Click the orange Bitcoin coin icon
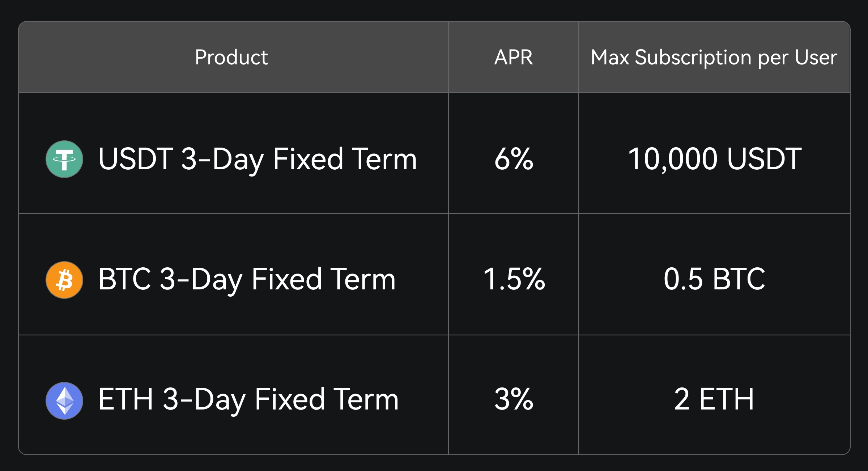Image resolution: width=868 pixels, height=471 pixels. click(x=64, y=280)
